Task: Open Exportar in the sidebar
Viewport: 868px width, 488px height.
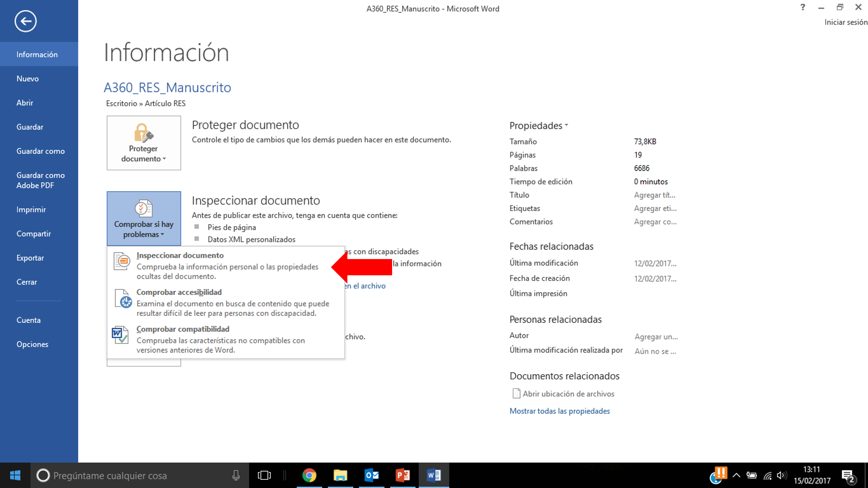Action: pos(39,258)
